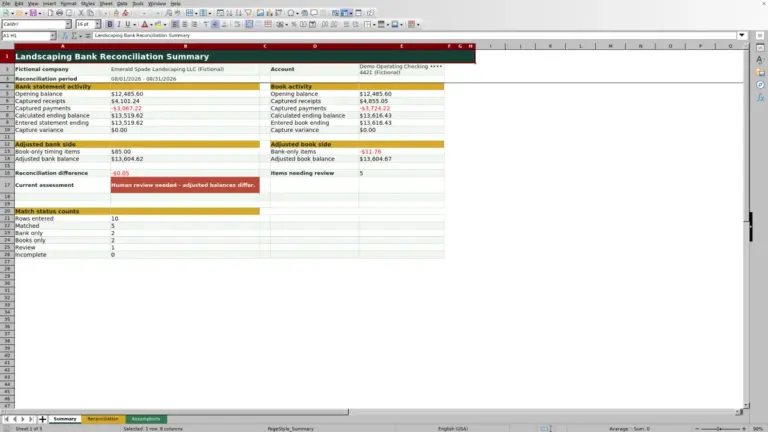Click the Formula equals sign icon
This screenshot has height=432, width=768.
point(88,36)
